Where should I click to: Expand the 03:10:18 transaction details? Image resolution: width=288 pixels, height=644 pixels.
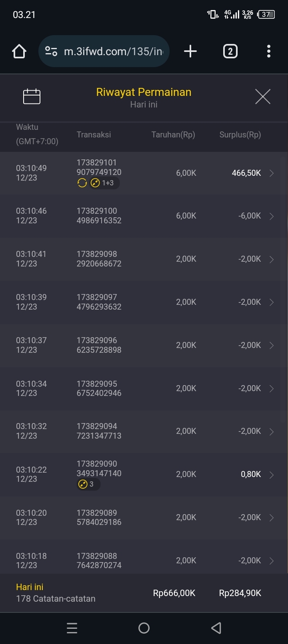[x=272, y=561]
